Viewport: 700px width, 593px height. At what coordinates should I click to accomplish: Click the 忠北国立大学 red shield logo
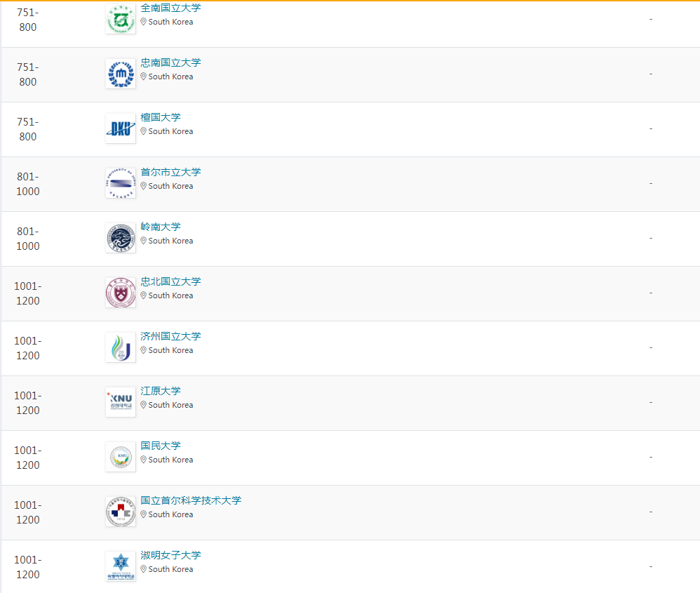point(121,292)
